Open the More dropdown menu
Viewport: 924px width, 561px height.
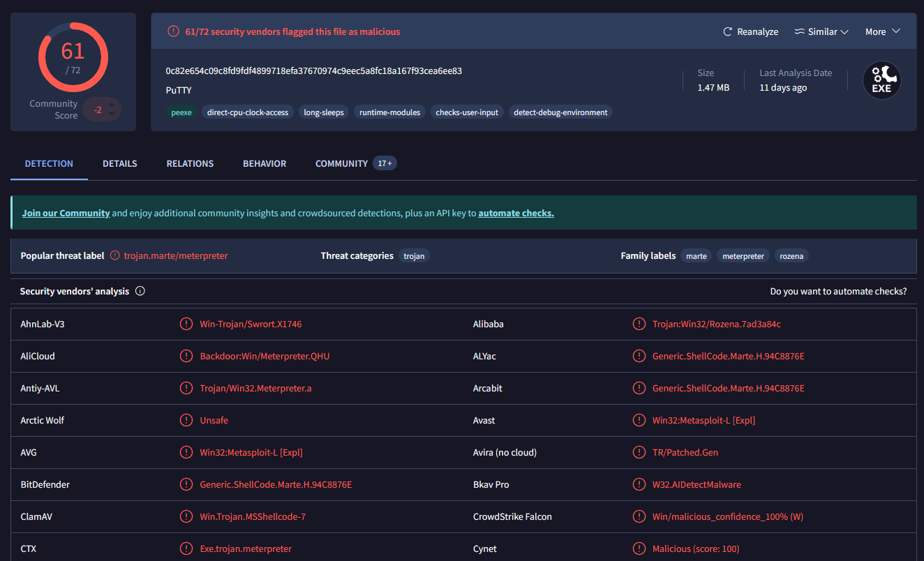click(882, 31)
